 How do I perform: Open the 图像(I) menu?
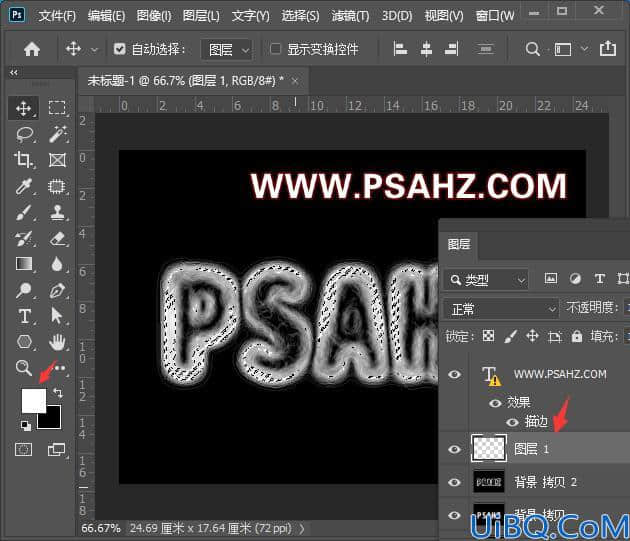154,16
